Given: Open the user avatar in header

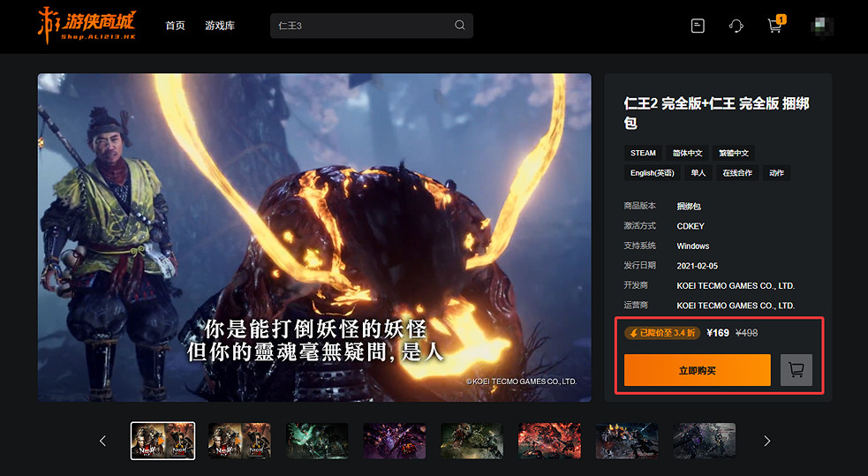Looking at the screenshot, I should point(822,26).
